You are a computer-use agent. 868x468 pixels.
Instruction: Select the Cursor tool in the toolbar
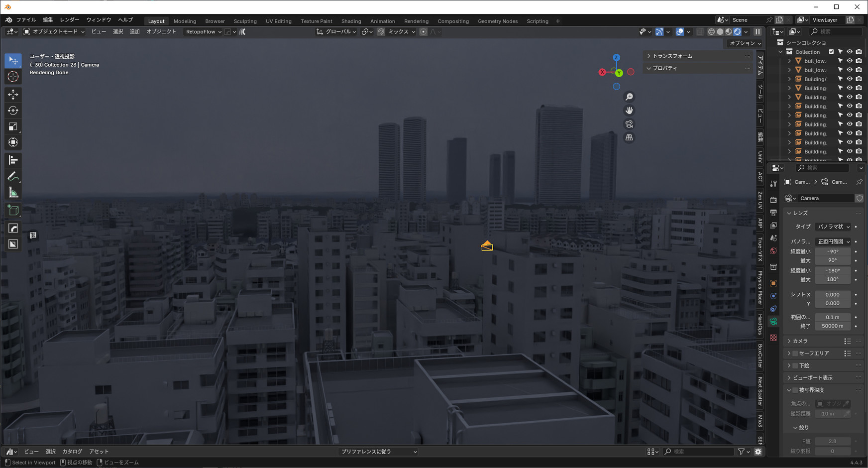pos(13,77)
